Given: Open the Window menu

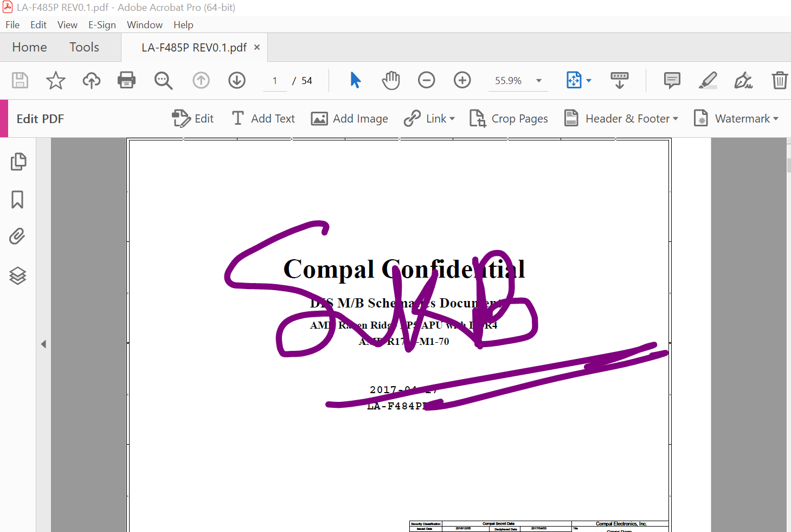Looking at the screenshot, I should (145, 25).
